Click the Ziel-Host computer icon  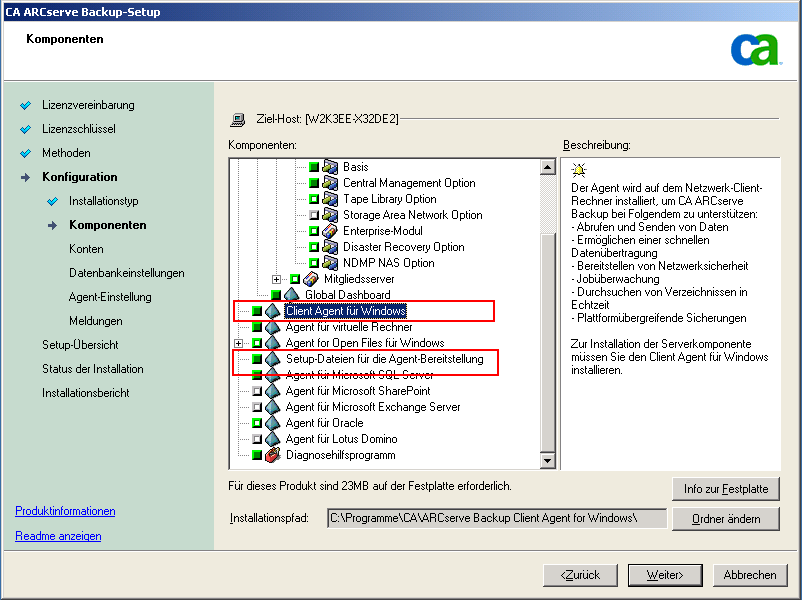(238, 119)
